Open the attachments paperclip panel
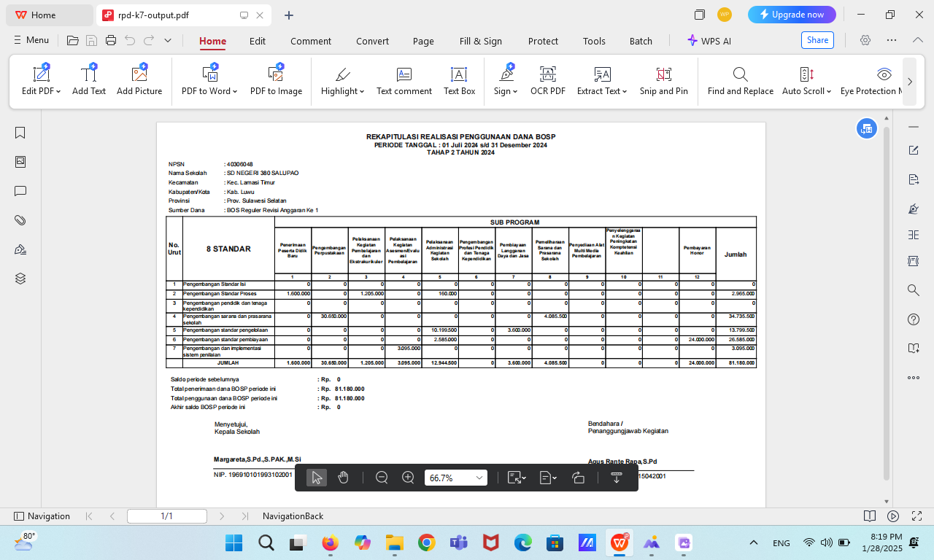The width and height of the screenshot is (934, 560). coord(20,220)
